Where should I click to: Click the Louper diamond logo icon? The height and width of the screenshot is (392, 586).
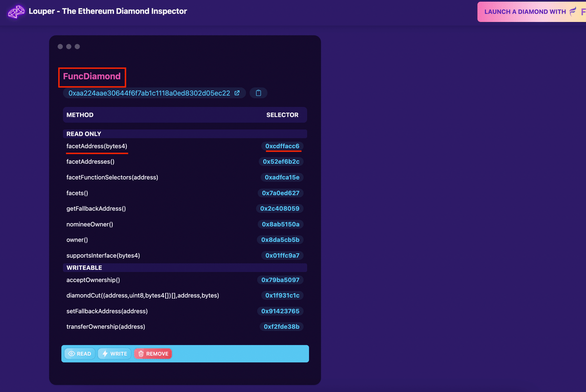tap(16, 12)
